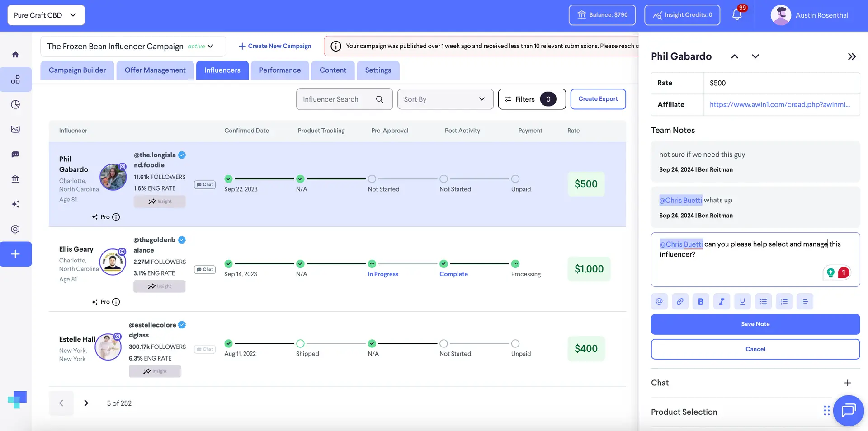Collapse the side panel with the double-arrow icon
The image size is (868, 431).
tap(852, 56)
